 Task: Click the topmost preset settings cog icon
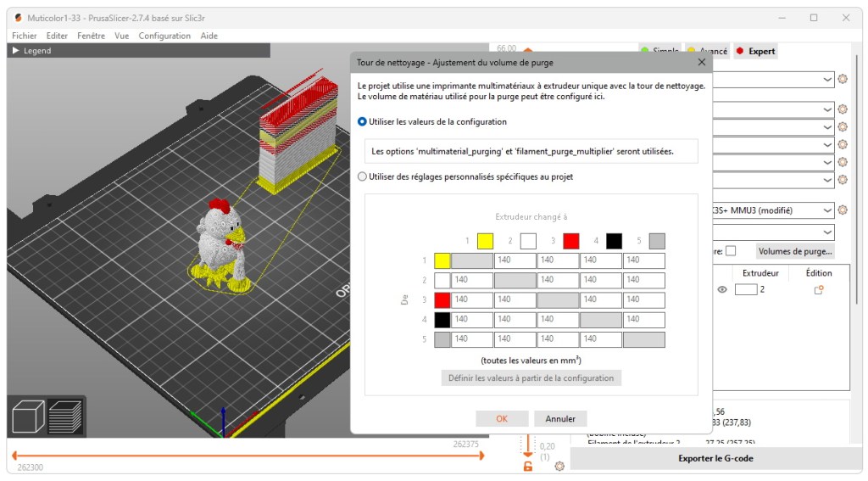click(843, 79)
